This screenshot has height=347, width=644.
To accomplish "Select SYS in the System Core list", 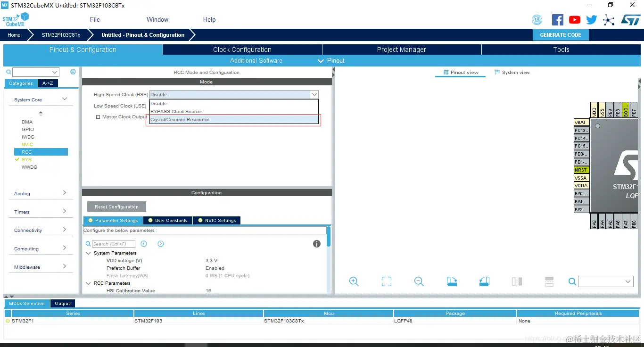I will click(26, 159).
